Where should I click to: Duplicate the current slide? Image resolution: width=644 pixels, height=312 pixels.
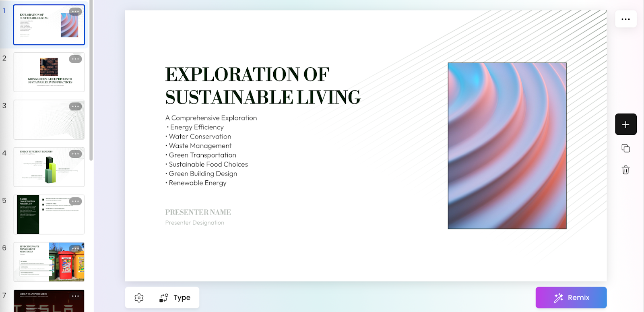[x=625, y=149]
